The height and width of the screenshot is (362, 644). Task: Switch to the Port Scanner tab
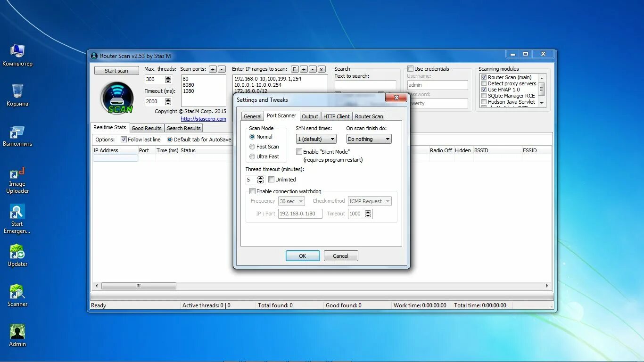click(x=281, y=115)
